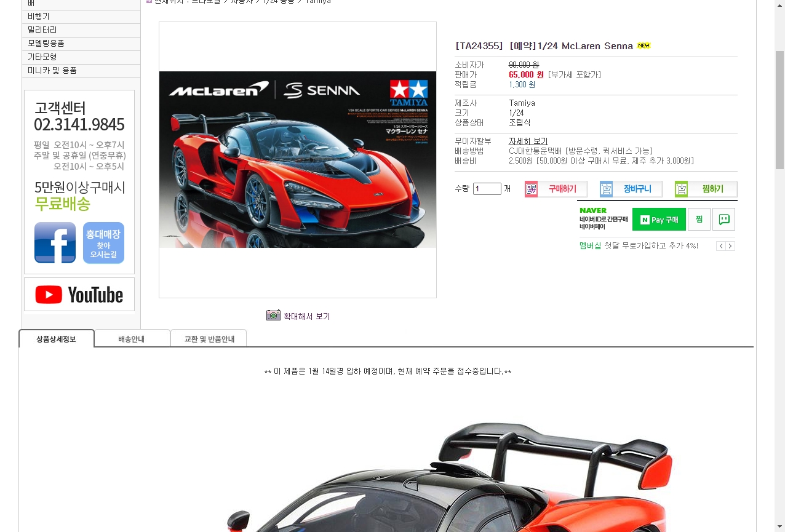Show the next Naver membership notice
Screen dimensions: 785x532
click(730, 246)
